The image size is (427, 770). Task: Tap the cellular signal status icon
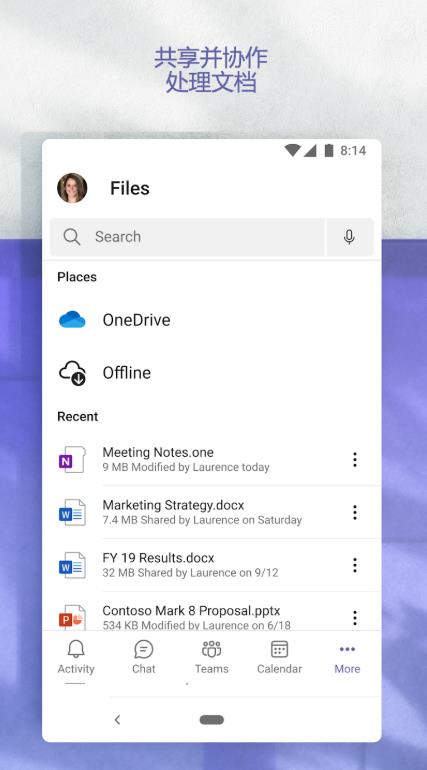click(310, 151)
